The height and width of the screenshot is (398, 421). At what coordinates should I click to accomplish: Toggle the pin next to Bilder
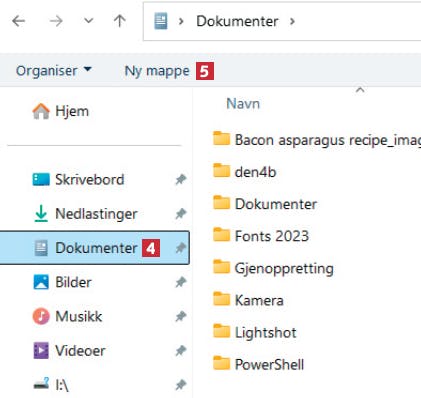point(181,282)
